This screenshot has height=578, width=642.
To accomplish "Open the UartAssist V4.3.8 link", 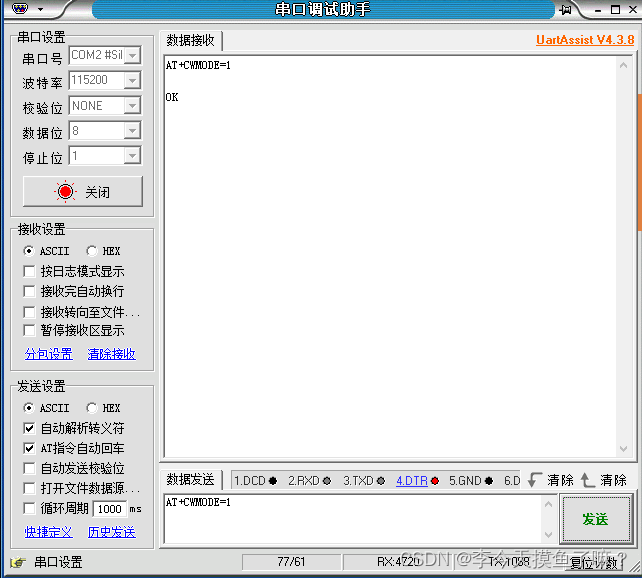I will (585, 40).
